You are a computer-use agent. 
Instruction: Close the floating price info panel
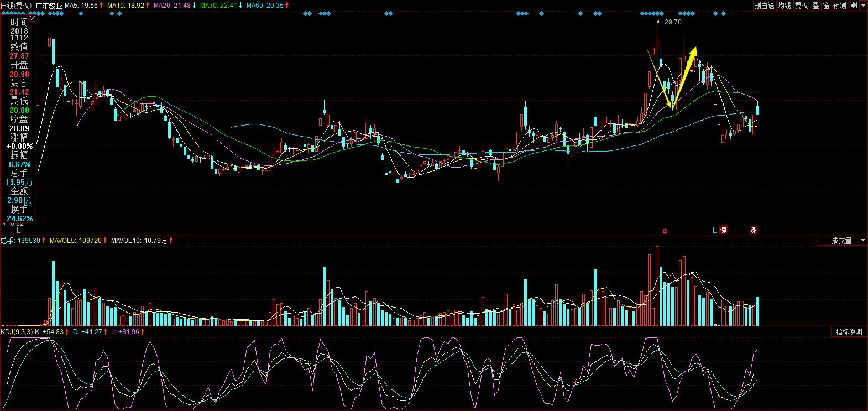(x=32, y=18)
